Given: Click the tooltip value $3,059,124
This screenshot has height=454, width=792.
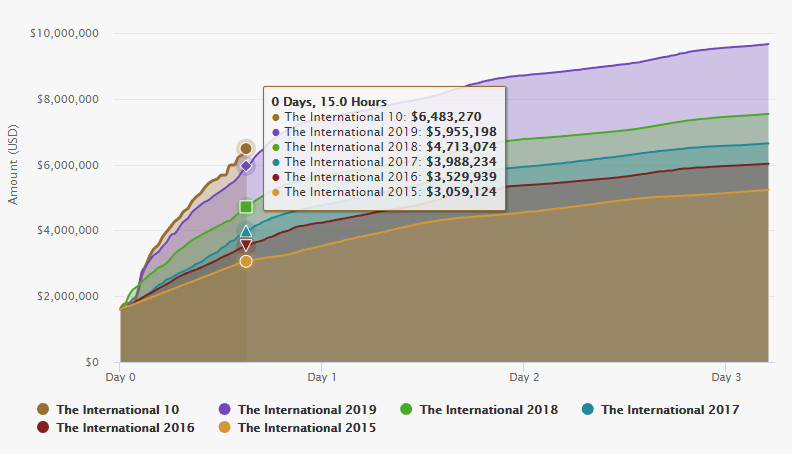Looking at the screenshot, I should tap(461, 192).
